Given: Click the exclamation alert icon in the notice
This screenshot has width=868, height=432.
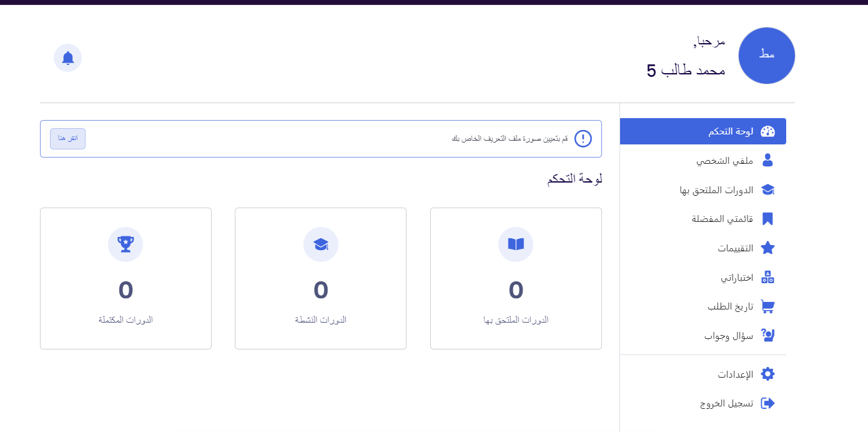Looking at the screenshot, I should tap(583, 139).
